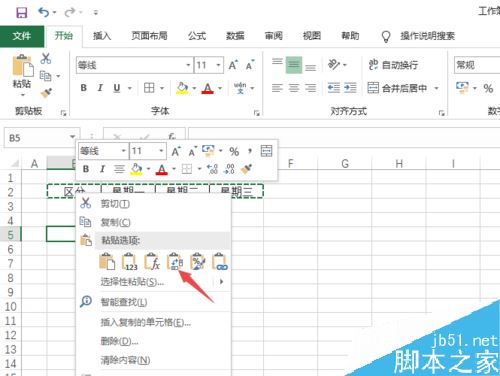Switch to the 插入 ribbon tab
500x376 pixels.
(x=102, y=36)
